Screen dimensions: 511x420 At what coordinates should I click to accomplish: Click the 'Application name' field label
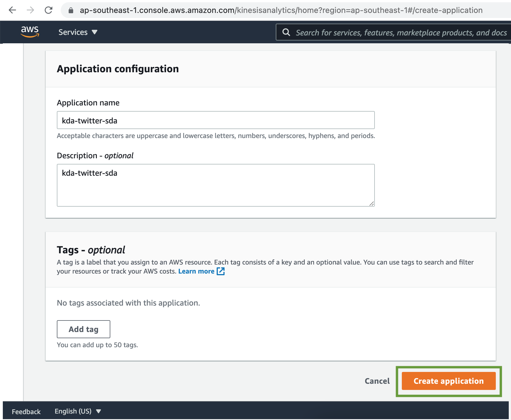click(x=88, y=103)
